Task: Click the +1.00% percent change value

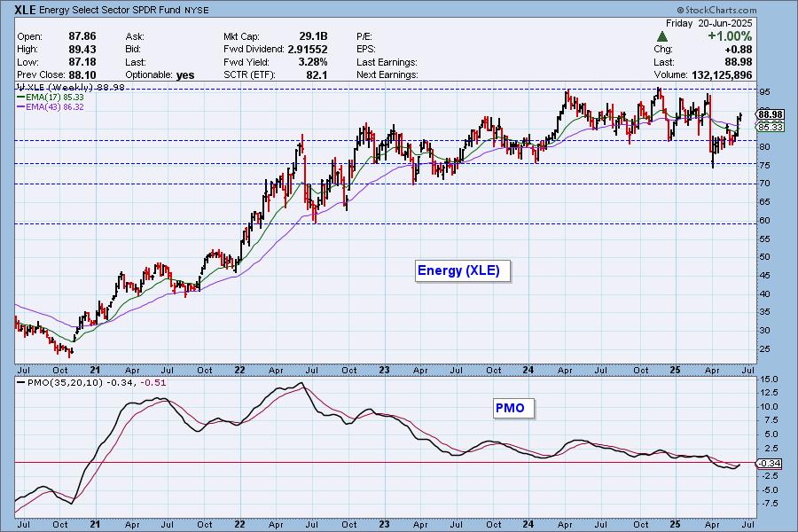Action: (x=730, y=36)
